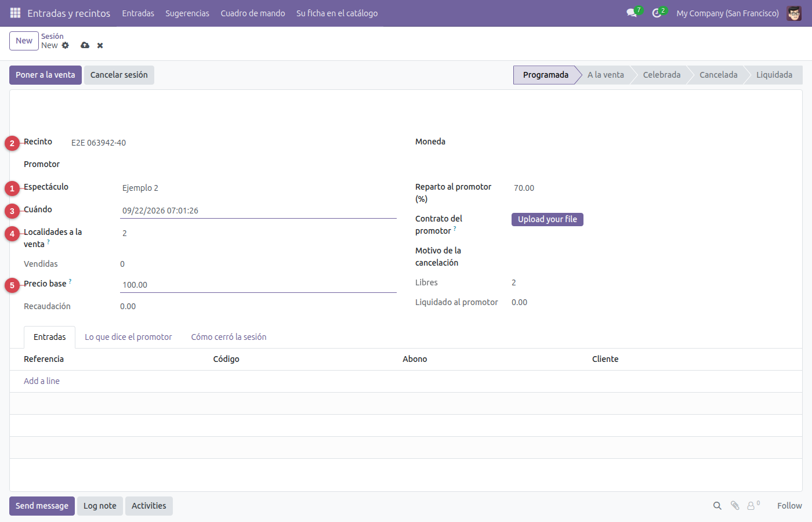
Task: Click the user avatar in the top bar
Action: pyautogui.click(x=794, y=13)
